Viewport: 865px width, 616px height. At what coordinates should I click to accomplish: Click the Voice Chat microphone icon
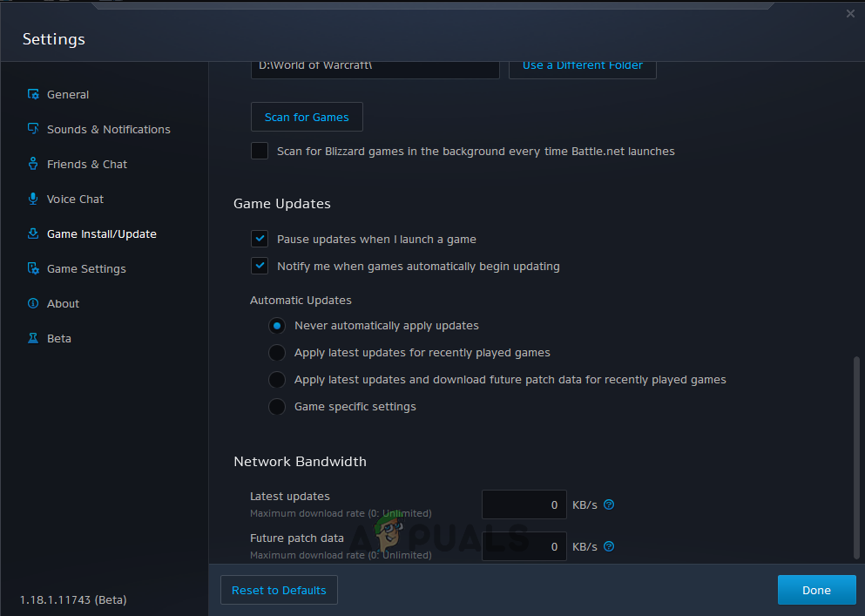[33, 199]
